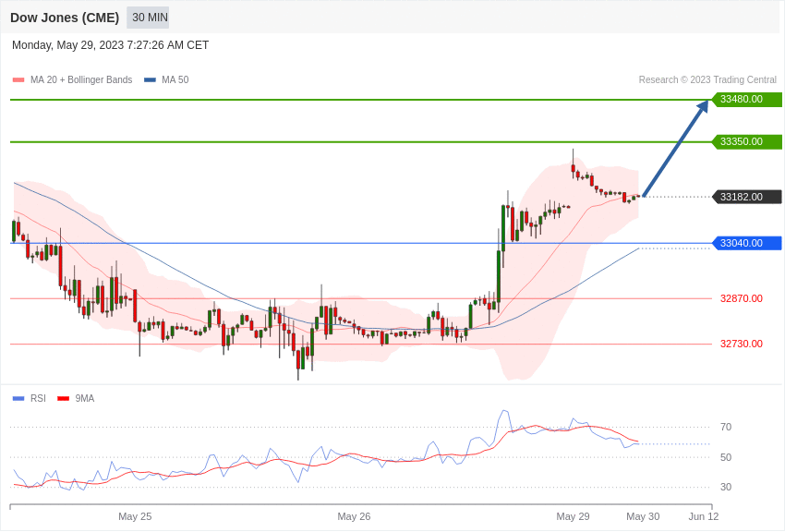The height and width of the screenshot is (532, 785).
Task: Click the Dow Jones (CME) title
Action: [65, 18]
